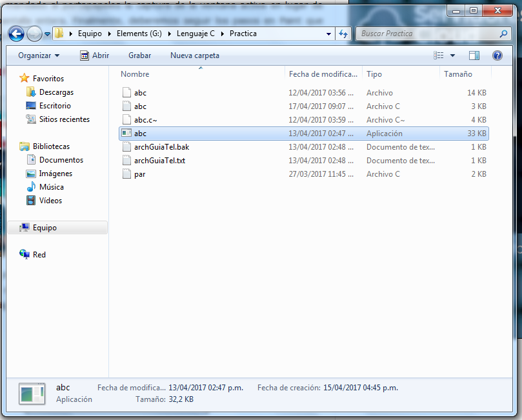Open Documentos library
The width and height of the screenshot is (522, 420).
tap(61, 160)
